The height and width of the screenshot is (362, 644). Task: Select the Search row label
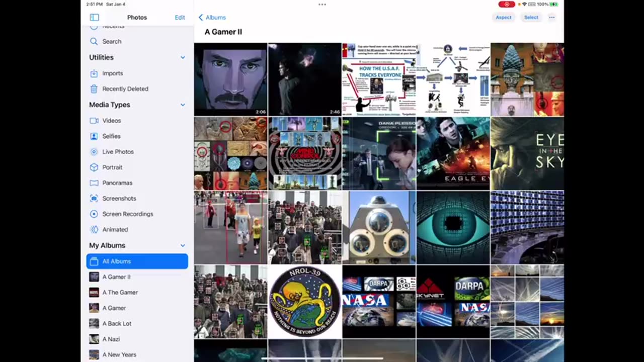click(112, 41)
